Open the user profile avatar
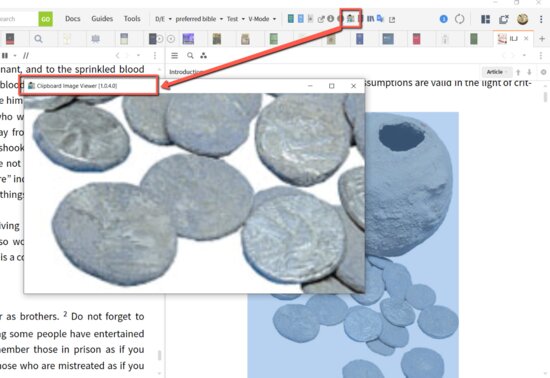Viewport: 550px width, 378px height. [522, 19]
